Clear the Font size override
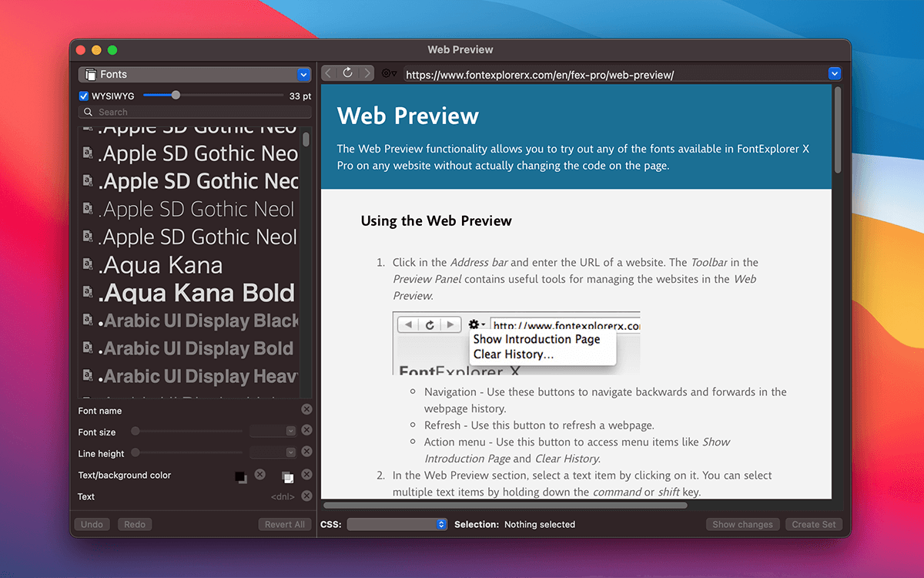 point(306,431)
